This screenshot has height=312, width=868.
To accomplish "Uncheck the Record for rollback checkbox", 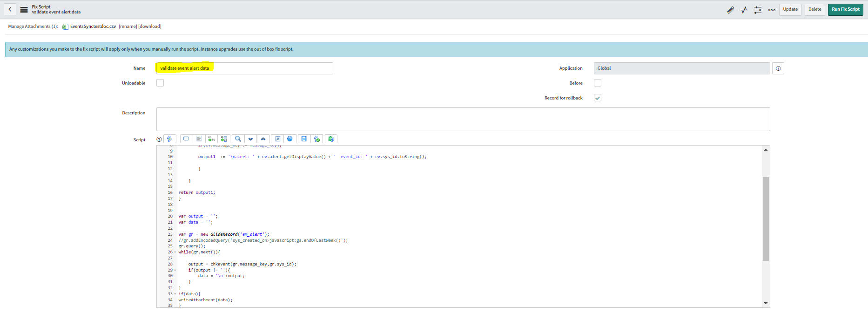I will [598, 98].
